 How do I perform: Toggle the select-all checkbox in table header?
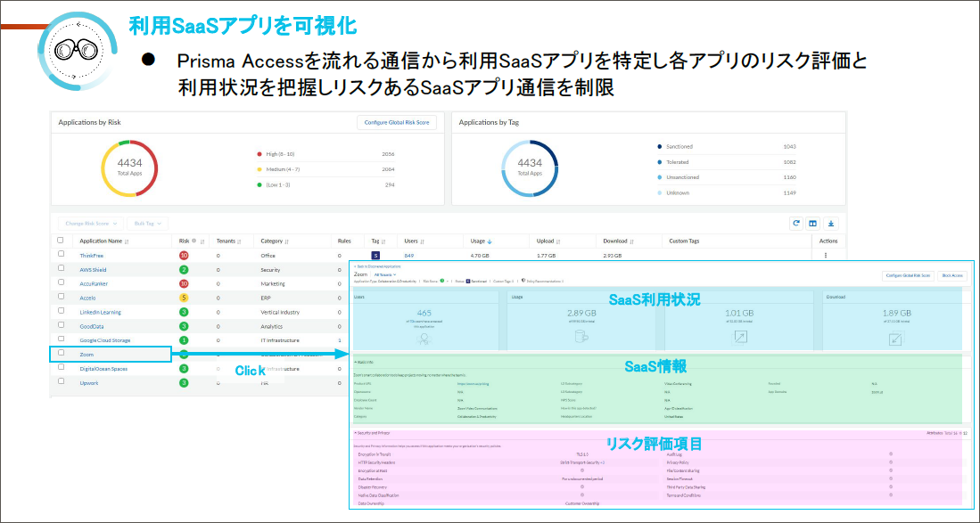point(61,241)
